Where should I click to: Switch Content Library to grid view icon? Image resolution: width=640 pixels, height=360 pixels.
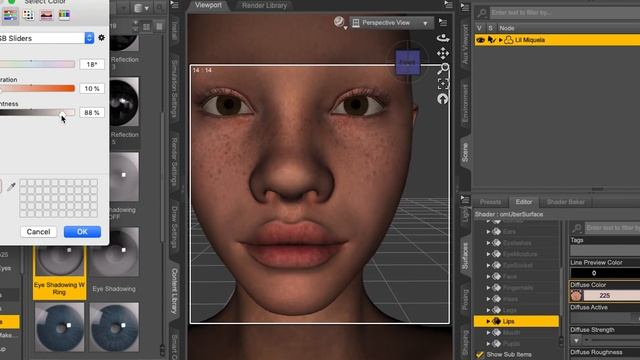(146, 27)
